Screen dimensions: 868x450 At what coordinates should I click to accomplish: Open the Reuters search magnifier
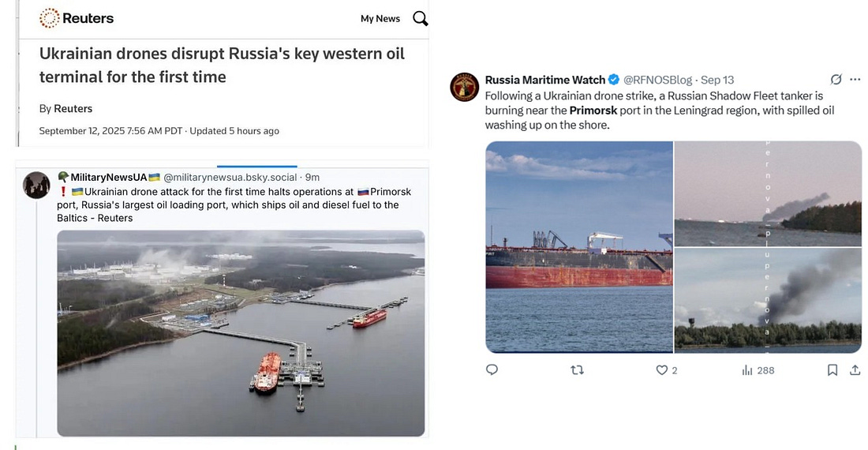click(421, 18)
